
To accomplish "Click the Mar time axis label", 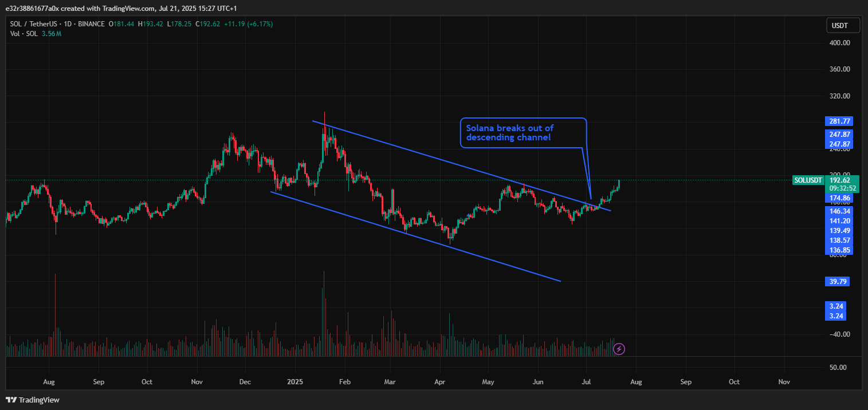I will pyautogui.click(x=390, y=381).
